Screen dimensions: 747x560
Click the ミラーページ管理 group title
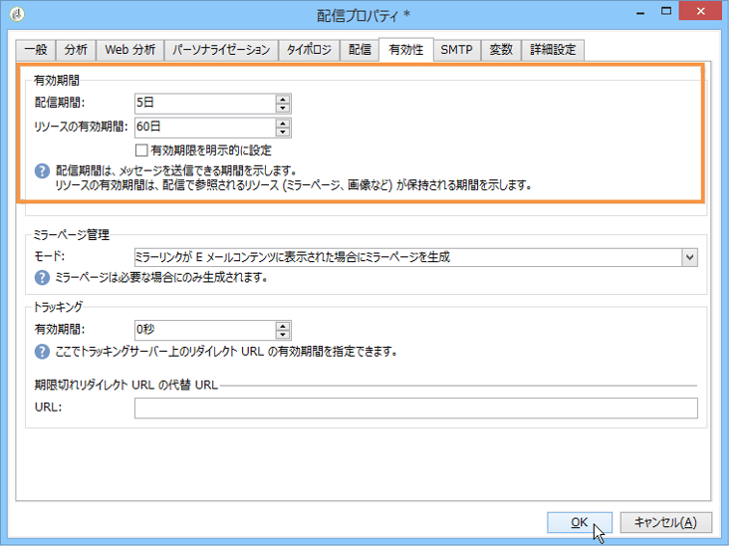(71, 235)
